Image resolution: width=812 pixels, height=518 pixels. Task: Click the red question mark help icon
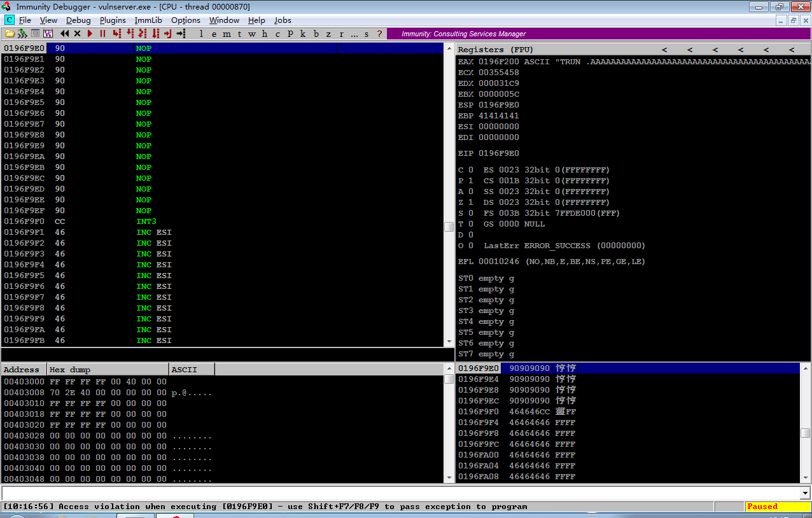(x=380, y=34)
